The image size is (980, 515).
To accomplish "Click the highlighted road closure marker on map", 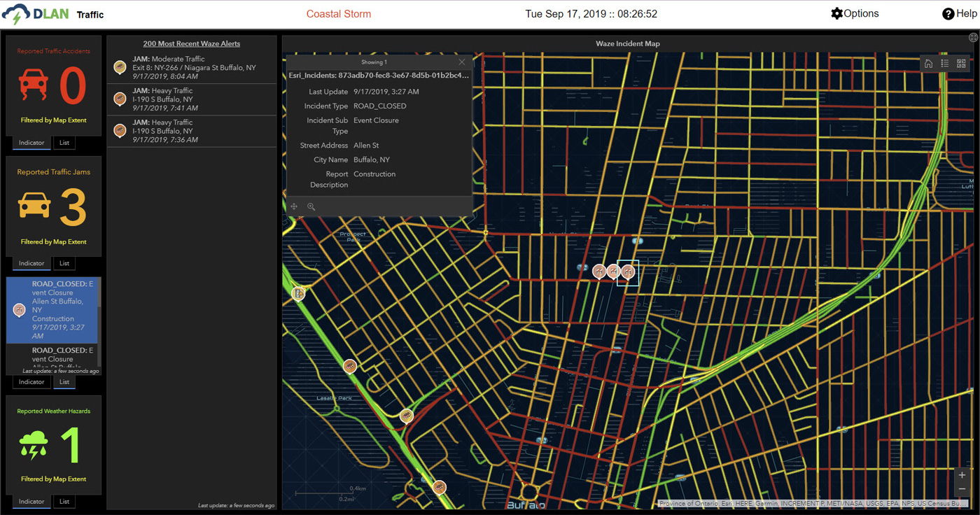I will click(628, 271).
